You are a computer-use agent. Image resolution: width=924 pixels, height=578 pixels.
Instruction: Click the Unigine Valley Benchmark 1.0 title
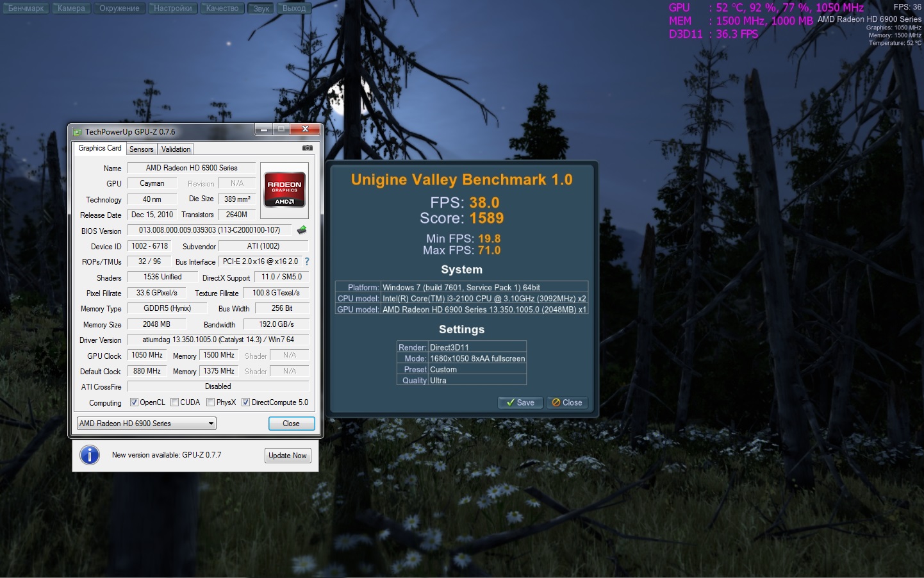[x=462, y=179]
